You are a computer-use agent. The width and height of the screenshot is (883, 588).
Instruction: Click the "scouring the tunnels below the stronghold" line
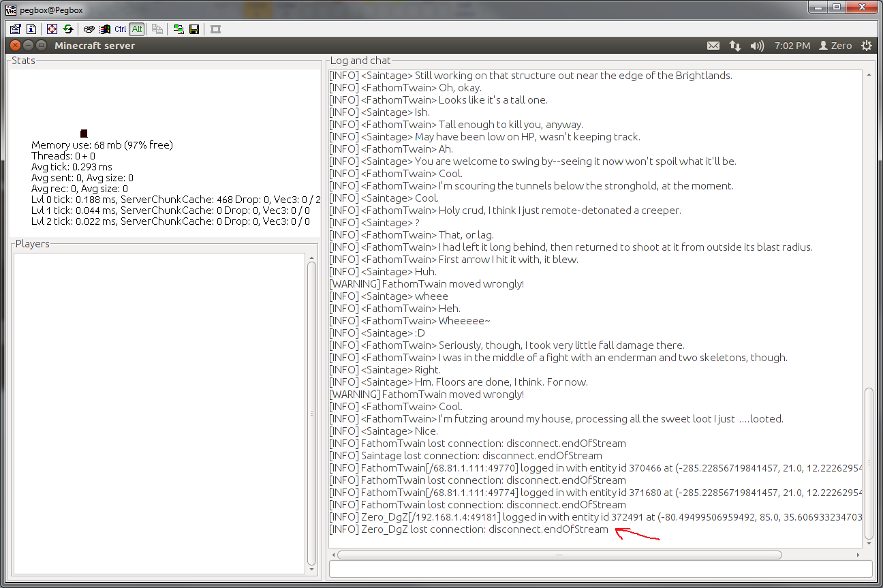[531, 186]
